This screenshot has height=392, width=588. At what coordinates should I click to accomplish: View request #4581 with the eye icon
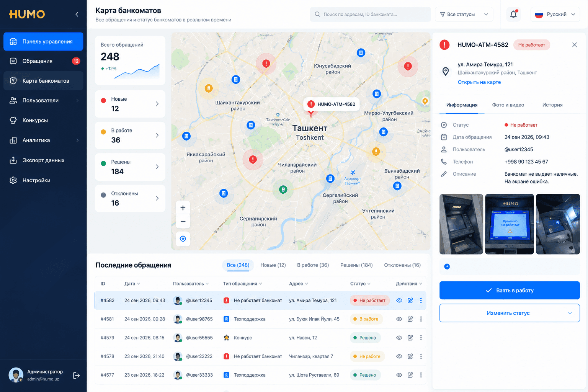coord(399,319)
